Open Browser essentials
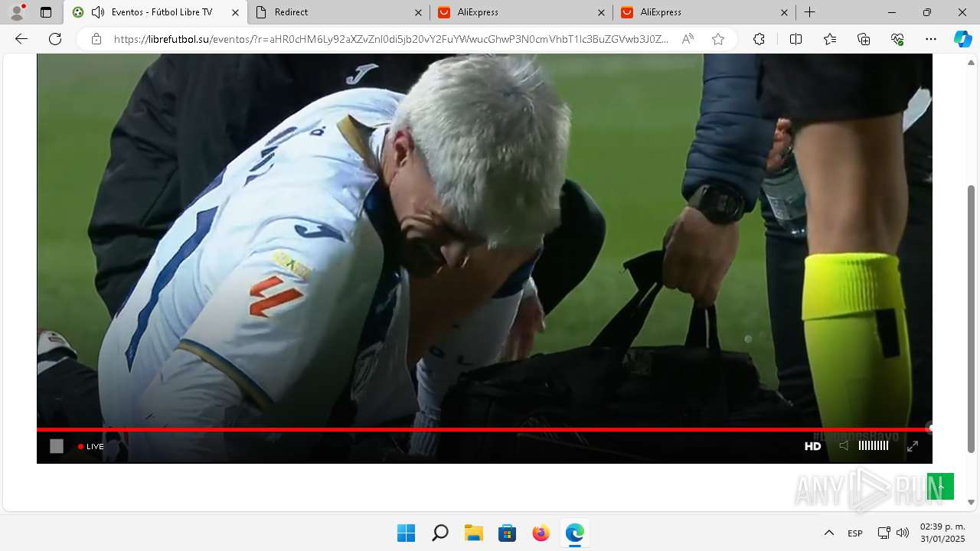Image resolution: width=980 pixels, height=551 pixels. click(x=897, y=39)
